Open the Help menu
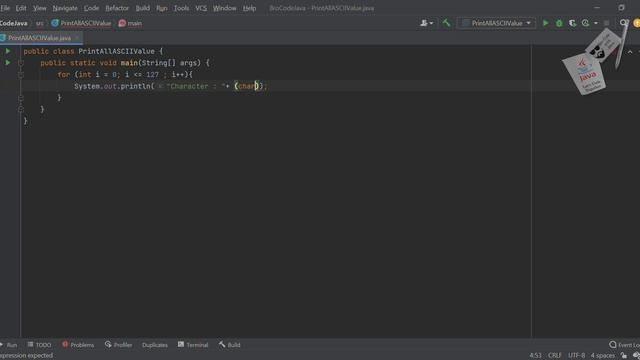Screen dimensions: 640x360 coord(249,8)
